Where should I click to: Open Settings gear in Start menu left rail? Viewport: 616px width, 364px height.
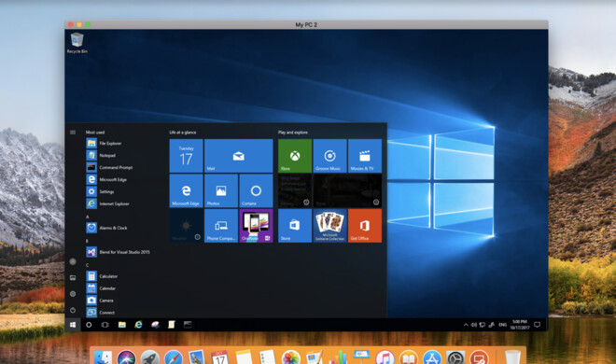(x=73, y=294)
